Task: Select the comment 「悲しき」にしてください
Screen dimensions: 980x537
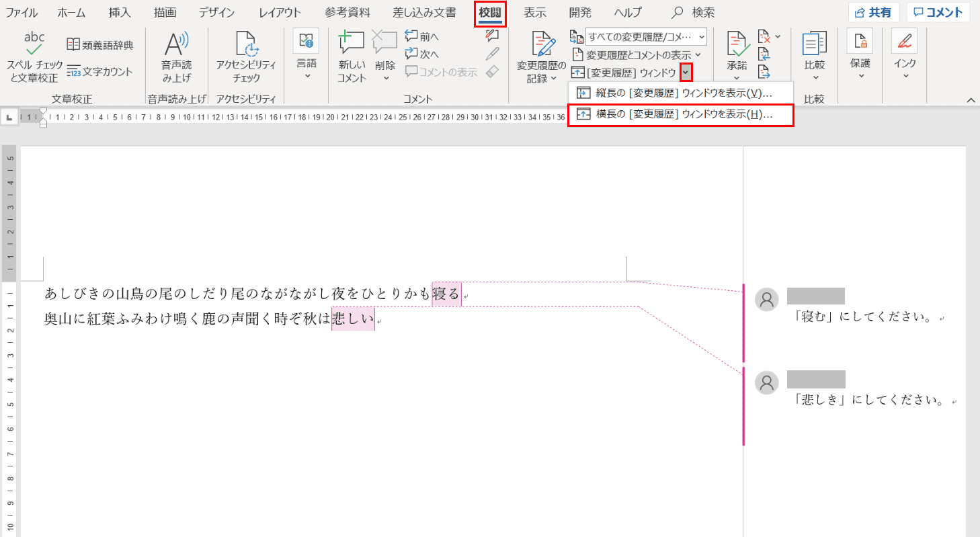Action: pos(870,400)
